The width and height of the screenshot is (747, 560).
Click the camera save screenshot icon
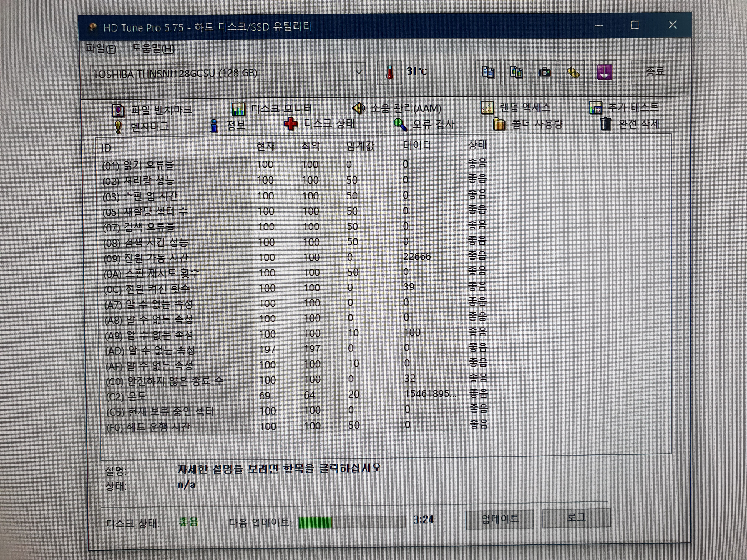[x=544, y=72]
